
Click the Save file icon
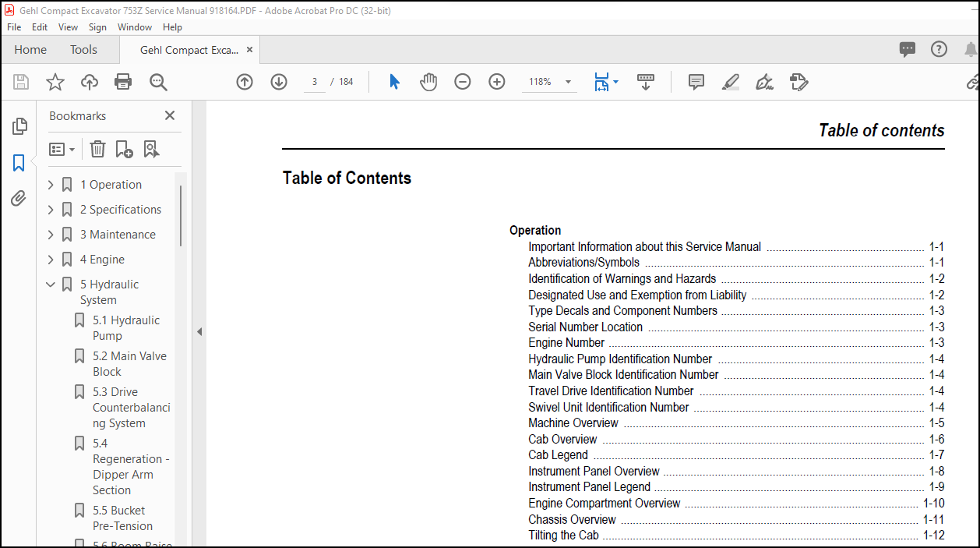coord(21,82)
